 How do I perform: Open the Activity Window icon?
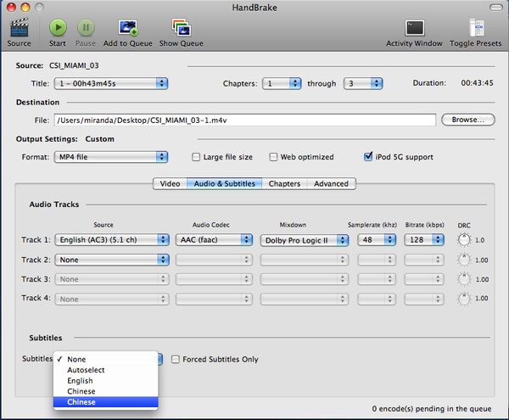415,28
